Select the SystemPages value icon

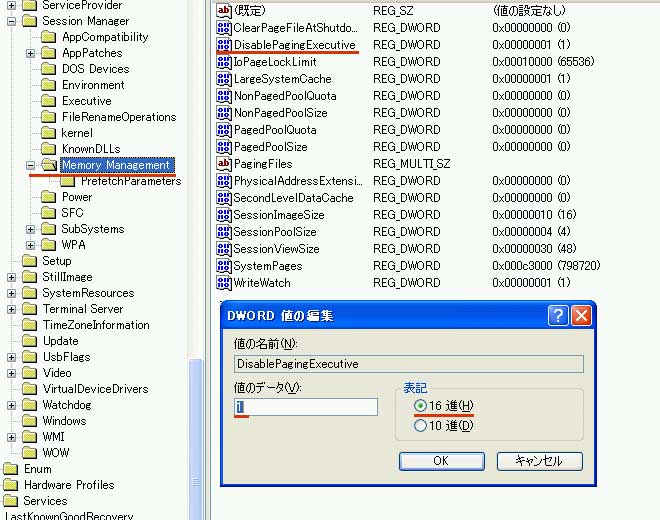(224, 266)
